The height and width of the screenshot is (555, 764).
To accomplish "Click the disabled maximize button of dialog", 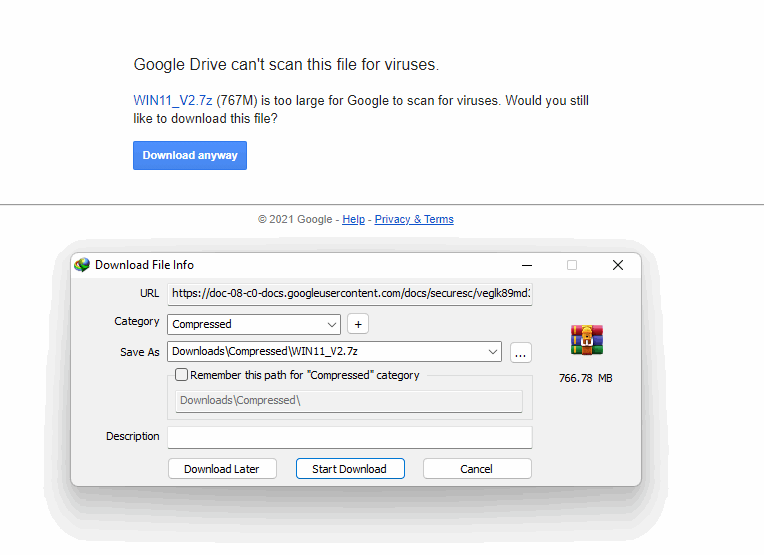I will pyautogui.click(x=572, y=265).
